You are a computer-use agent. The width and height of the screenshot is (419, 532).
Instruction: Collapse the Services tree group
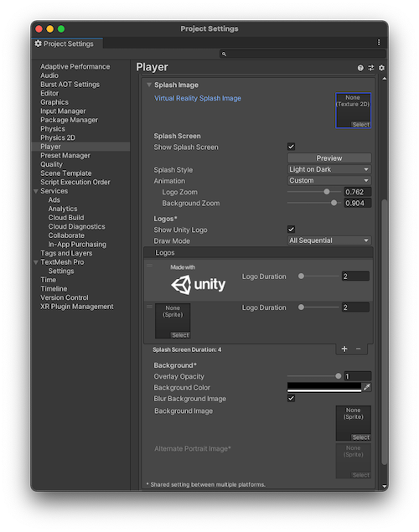tap(36, 191)
